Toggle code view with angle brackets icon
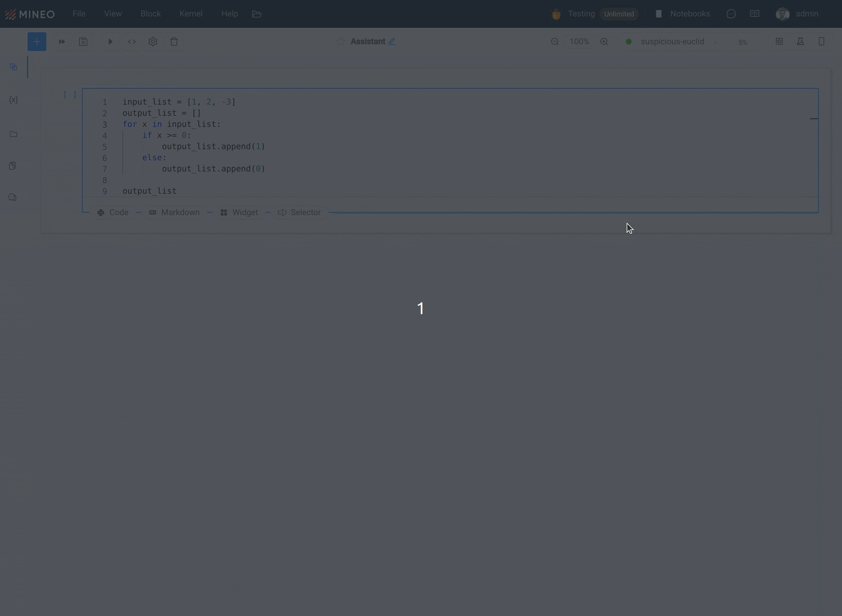 132,41
